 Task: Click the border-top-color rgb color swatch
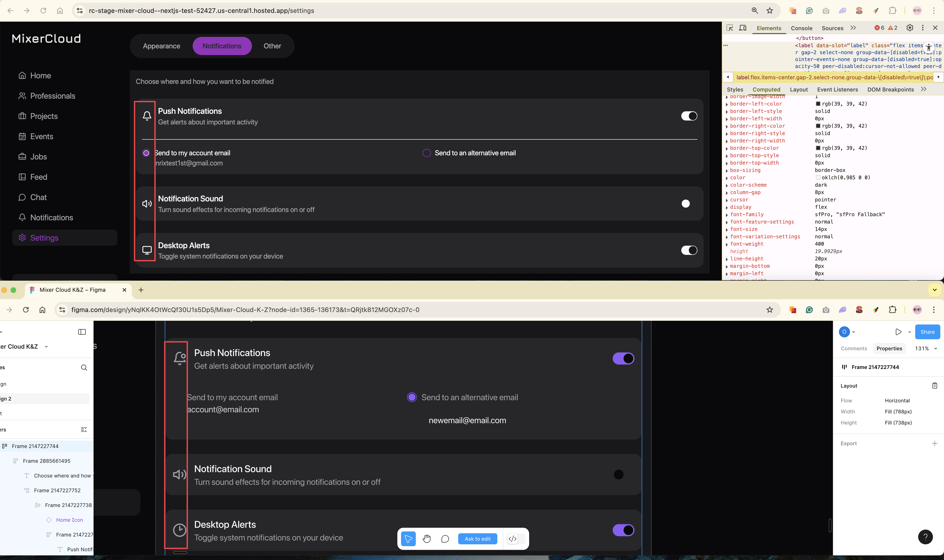(818, 148)
